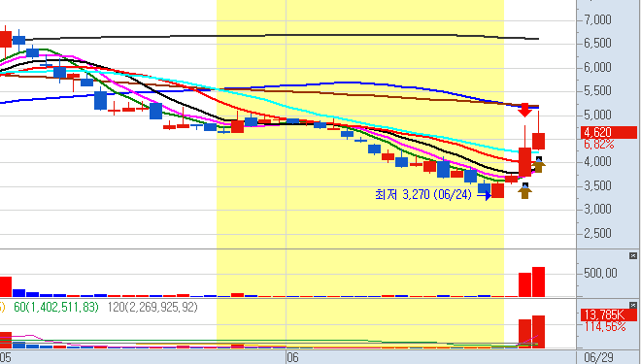Click the 500.00 volume axis label
This screenshot has height=364, width=641.
(600, 273)
